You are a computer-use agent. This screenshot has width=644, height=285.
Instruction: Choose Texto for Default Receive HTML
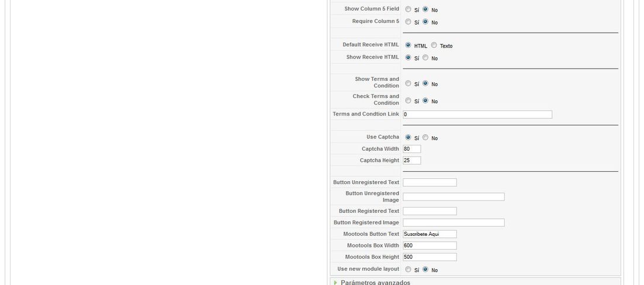tap(434, 45)
